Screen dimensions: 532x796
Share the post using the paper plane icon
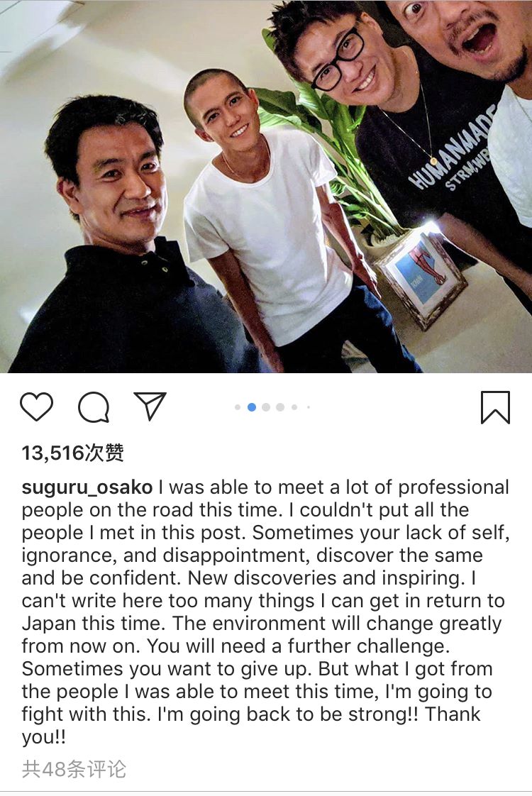point(150,406)
